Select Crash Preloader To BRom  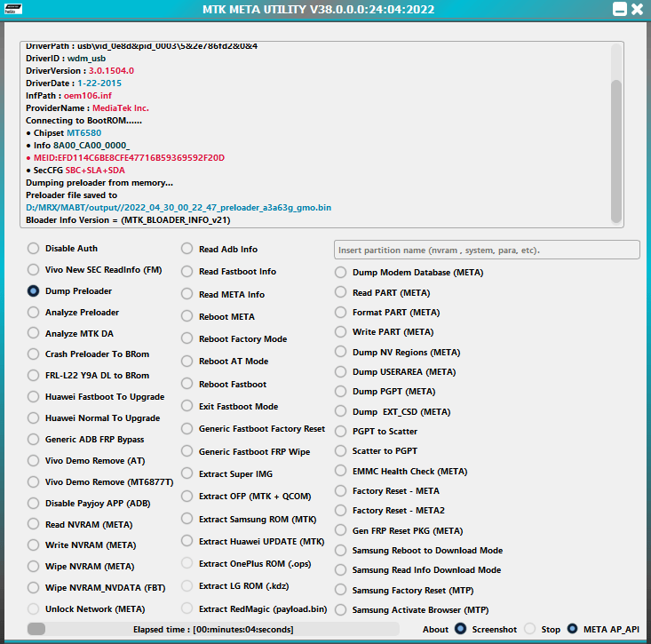click(34, 354)
